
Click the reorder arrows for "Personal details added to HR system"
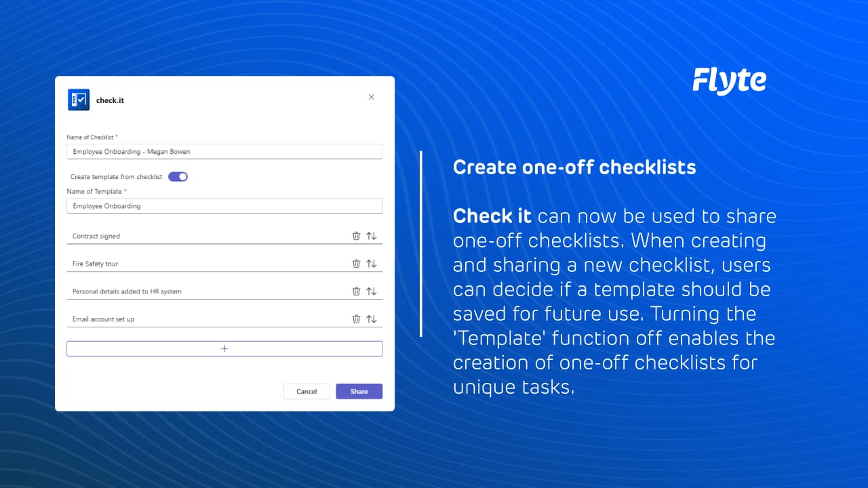[x=371, y=291]
